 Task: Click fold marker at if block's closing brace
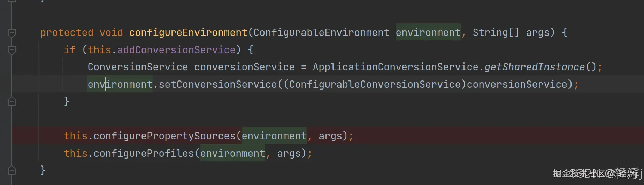pos(12,101)
